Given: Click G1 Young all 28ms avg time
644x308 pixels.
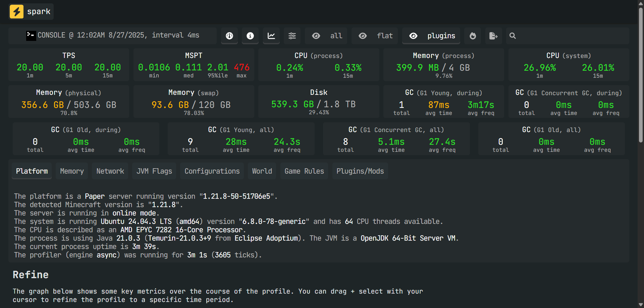Looking at the screenshot, I should [x=236, y=142].
